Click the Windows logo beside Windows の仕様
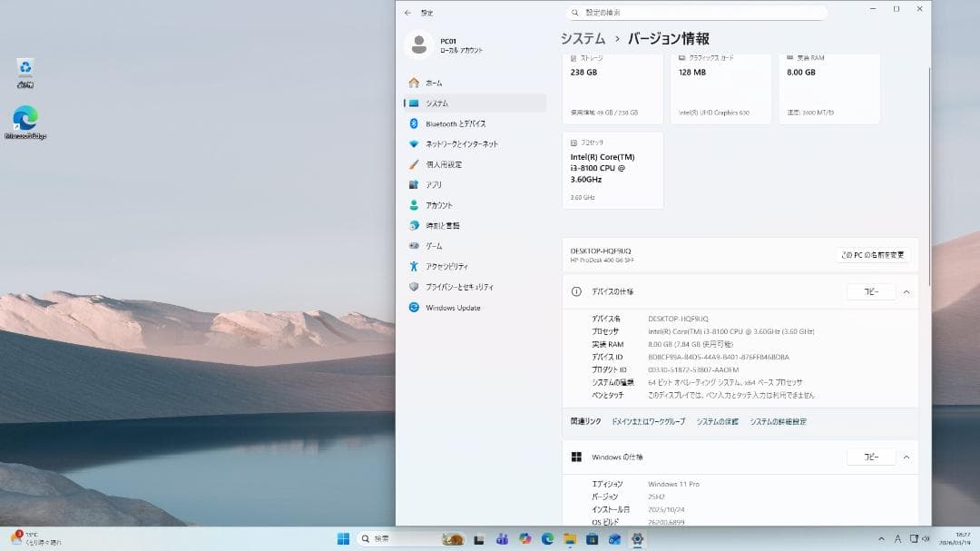The image size is (980, 551). tap(576, 458)
